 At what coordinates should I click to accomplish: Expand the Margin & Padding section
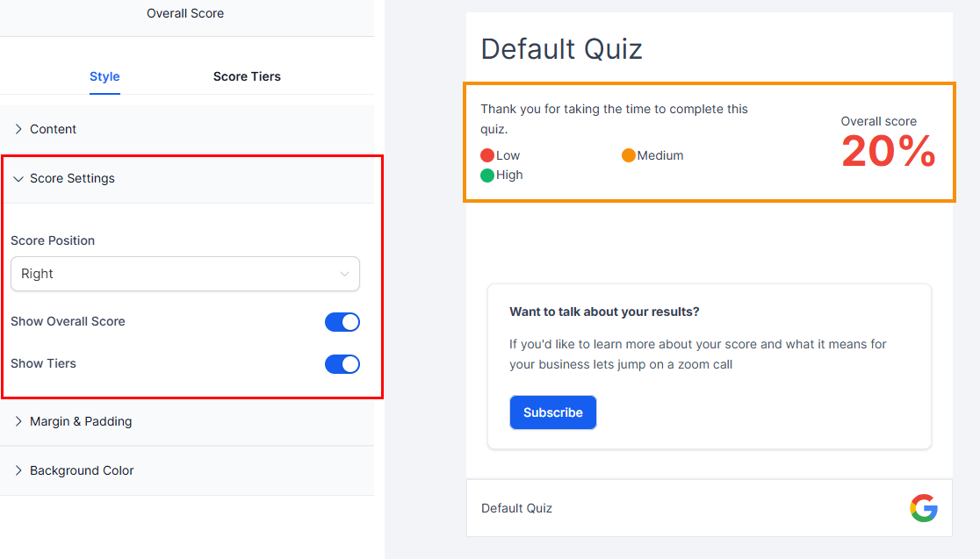81,421
